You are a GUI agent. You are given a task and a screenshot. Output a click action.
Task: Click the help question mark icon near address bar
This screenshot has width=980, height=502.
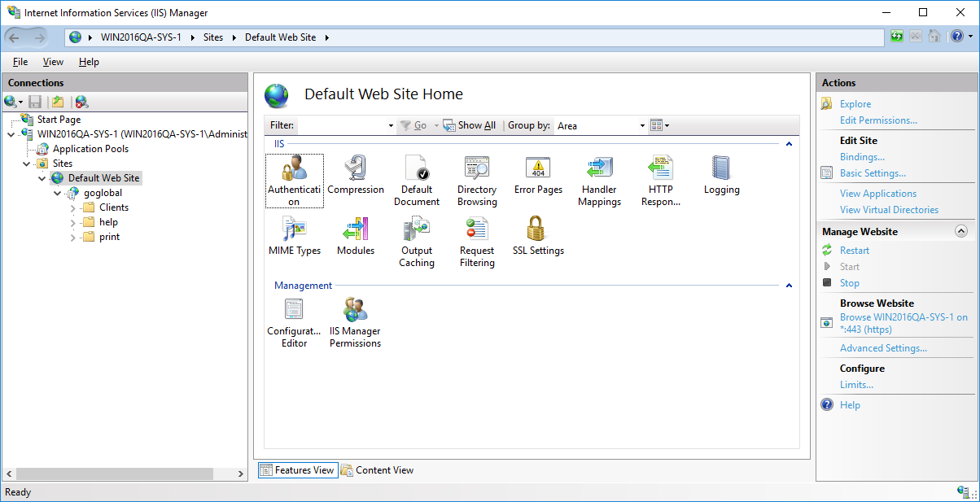(956, 37)
